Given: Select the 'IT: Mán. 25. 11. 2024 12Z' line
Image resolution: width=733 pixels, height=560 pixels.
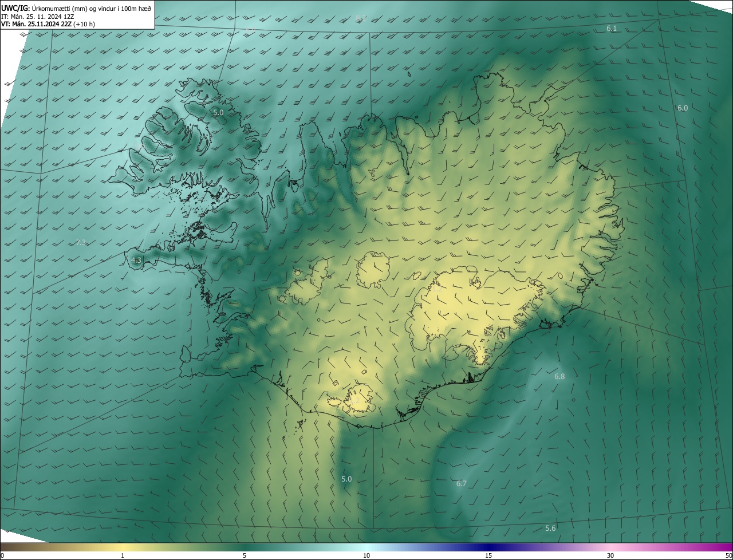Looking at the screenshot, I should (38, 17).
